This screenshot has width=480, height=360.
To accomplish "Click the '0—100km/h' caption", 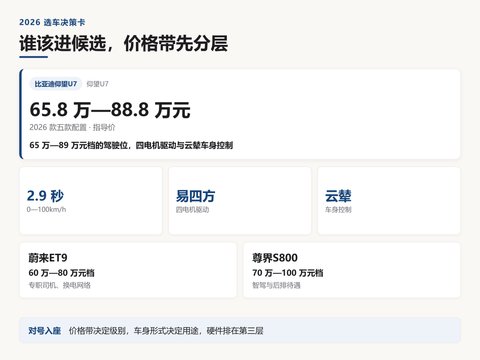I will [x=46, y=210].
